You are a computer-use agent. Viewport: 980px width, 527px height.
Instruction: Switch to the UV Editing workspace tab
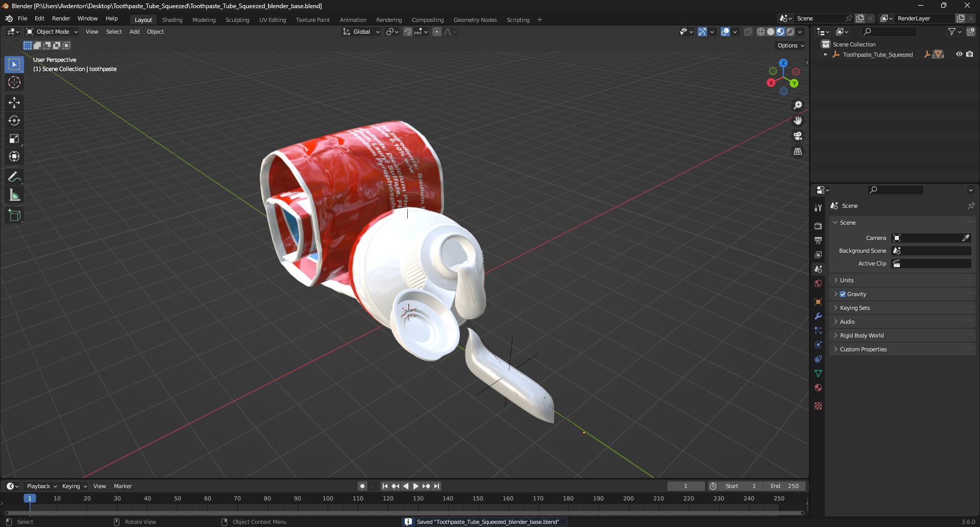coord(273,20)
